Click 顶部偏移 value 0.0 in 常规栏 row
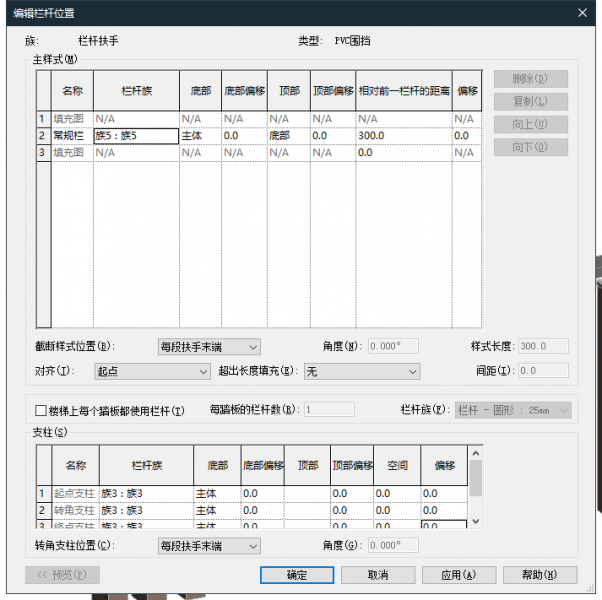 [333, 136]
